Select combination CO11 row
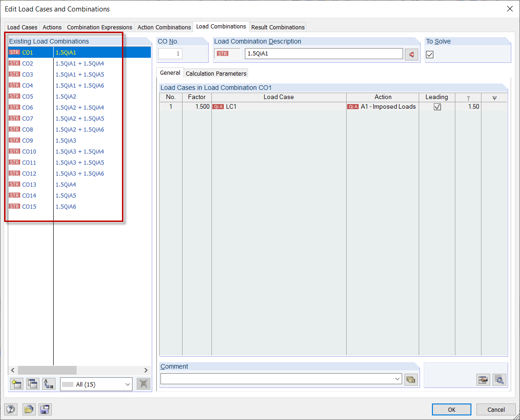The height and width of the screenshot is (420, 520). pos(80,162)
